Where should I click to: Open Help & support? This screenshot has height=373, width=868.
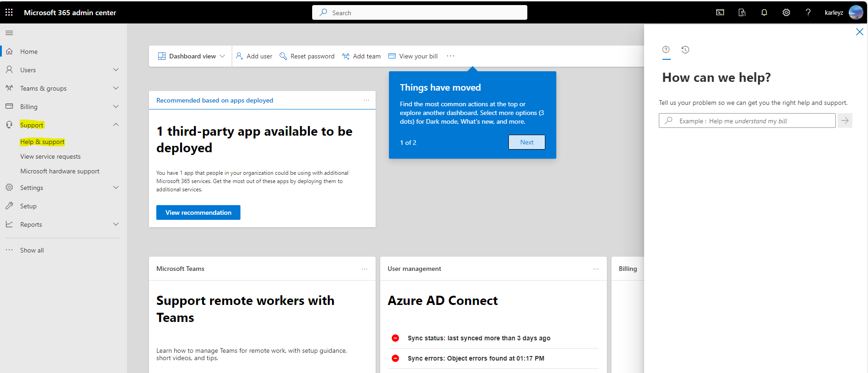click(x=42, y=142)
